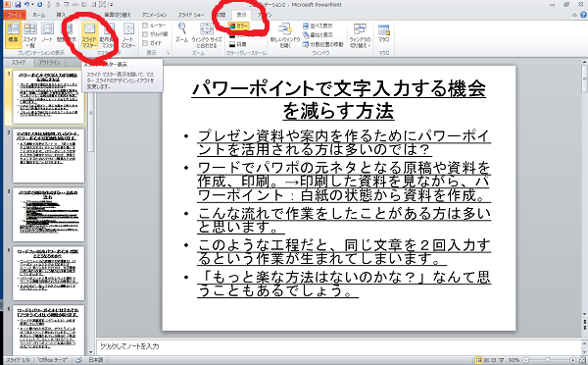Image resolution: width=588 pixels, height=365 pixels.
Task: Open the ファイル tab
Action: [x=15, y=15]
